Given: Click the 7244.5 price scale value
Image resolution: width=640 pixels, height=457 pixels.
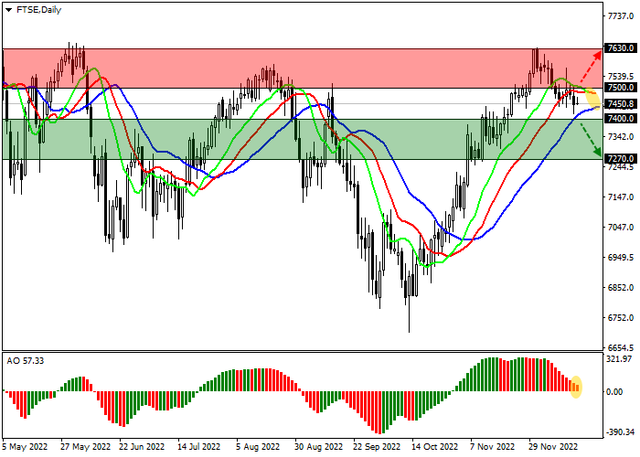Looking at the screenshot, I should (620, 167).
